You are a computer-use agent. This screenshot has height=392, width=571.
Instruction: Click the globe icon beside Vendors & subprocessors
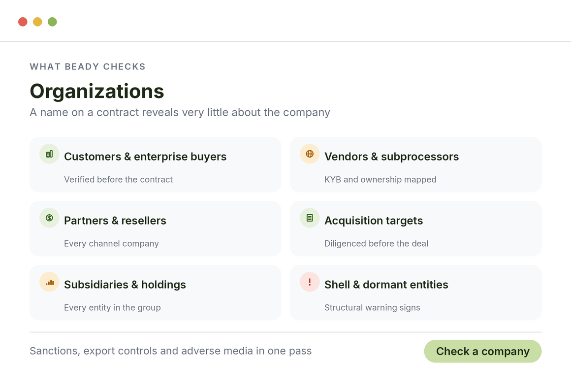point(310,154)
